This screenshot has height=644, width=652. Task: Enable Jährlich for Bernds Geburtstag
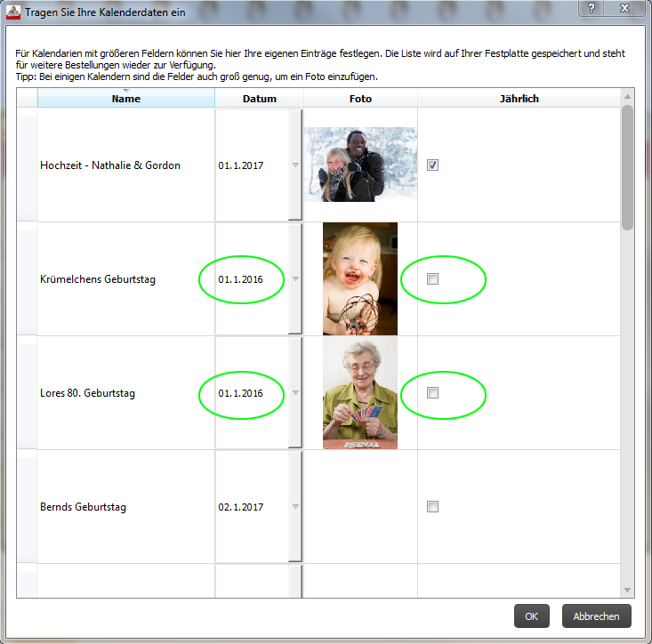click(x=432, y=507)
